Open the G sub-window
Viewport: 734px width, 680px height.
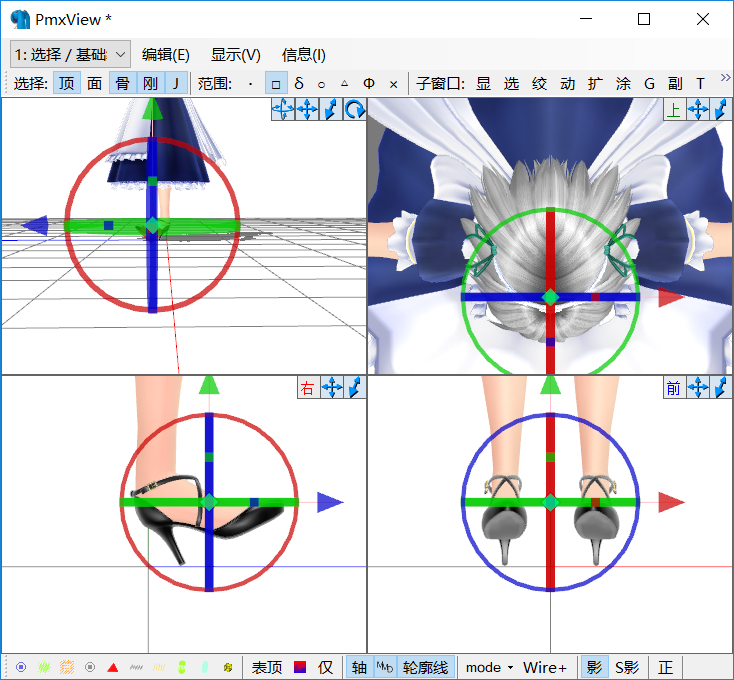pos(649,84)
